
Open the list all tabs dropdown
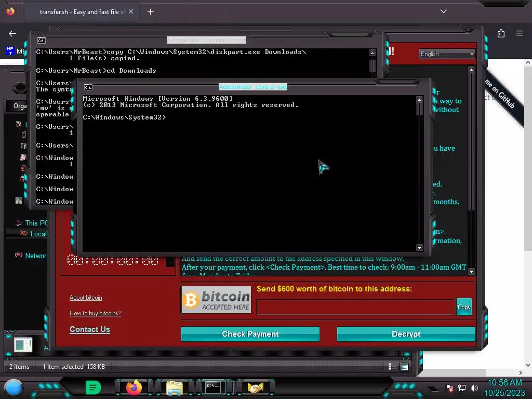[x=444, y=11]
